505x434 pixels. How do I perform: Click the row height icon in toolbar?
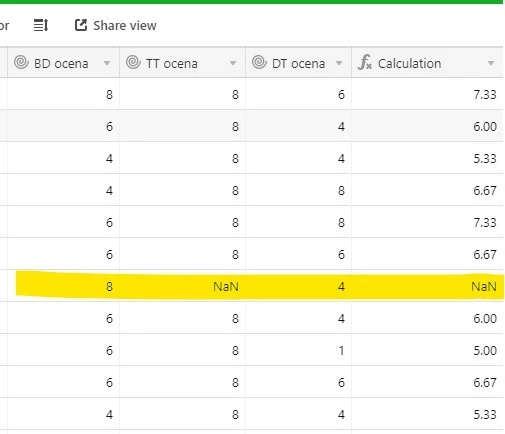41,25
